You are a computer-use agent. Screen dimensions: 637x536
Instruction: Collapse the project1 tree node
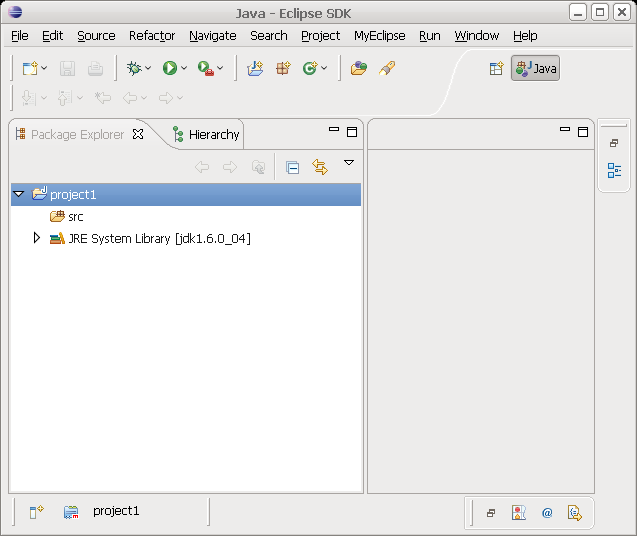click(19, 194)
